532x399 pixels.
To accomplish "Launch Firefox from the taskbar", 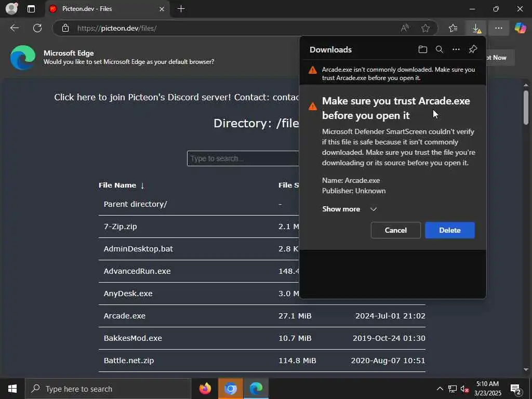I will [205, 389].
